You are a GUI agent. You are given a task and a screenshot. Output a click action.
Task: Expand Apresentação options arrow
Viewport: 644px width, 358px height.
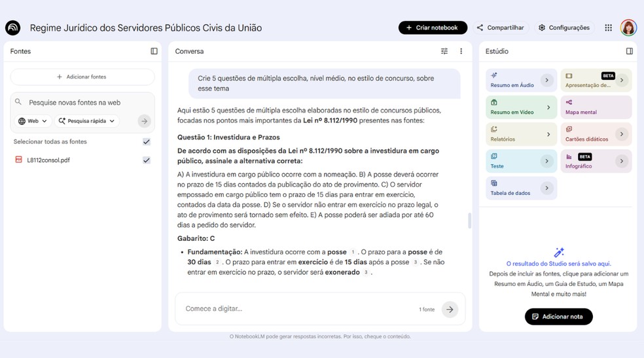622,80
